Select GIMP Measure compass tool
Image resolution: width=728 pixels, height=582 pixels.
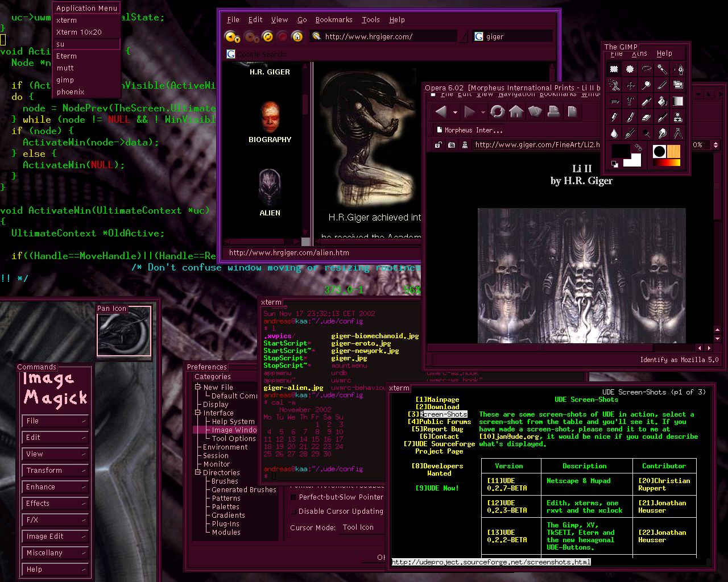(678, 133)
